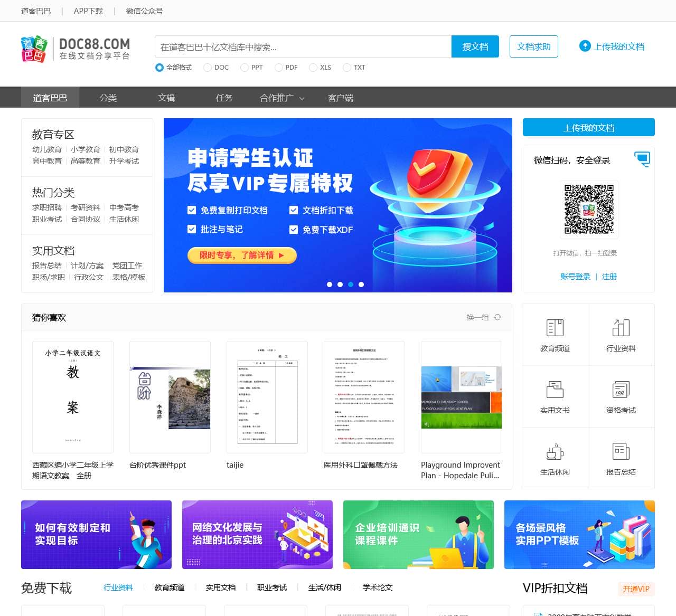Open the 表格/模板 category link
This screenshot has height=616, width=676.
tap(129, 277)
